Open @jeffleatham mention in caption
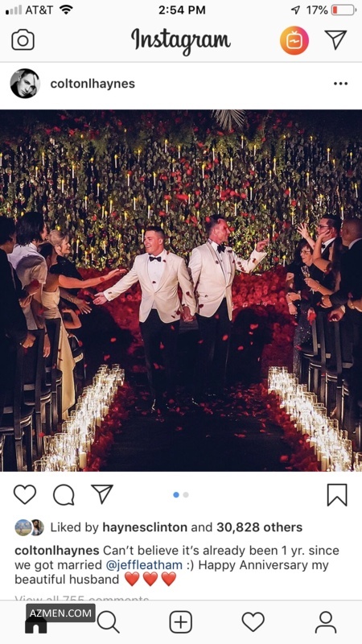Screen dimensions: 362x644 pyautogui.click(x=144, y=565)
